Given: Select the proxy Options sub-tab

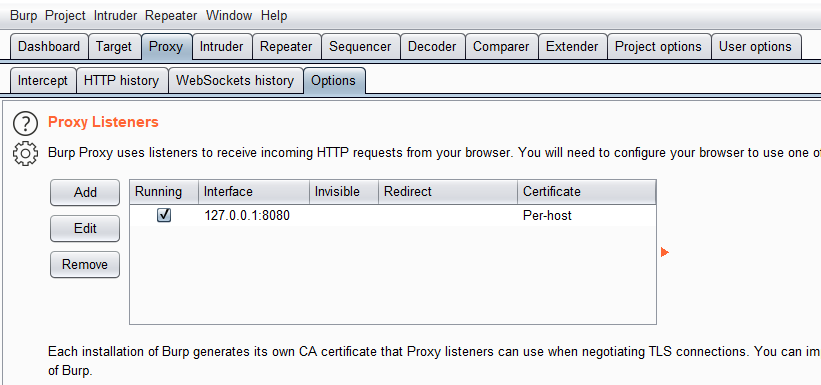Looking at the screenshot, I should click(334, 81).
